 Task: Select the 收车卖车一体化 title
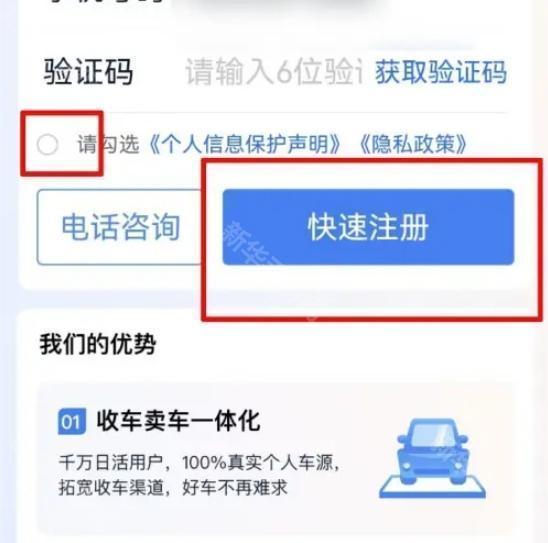click(178, 421)
